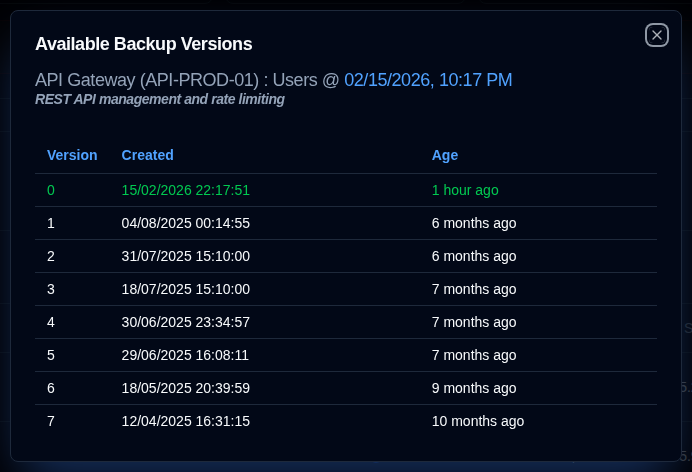Select backup version 3 row number
The width and height of the screenshot is (692, 472).
[51, 289]
